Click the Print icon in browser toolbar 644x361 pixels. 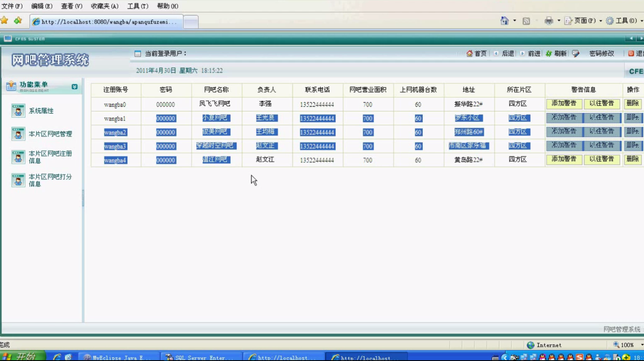(x=549, y=21)
